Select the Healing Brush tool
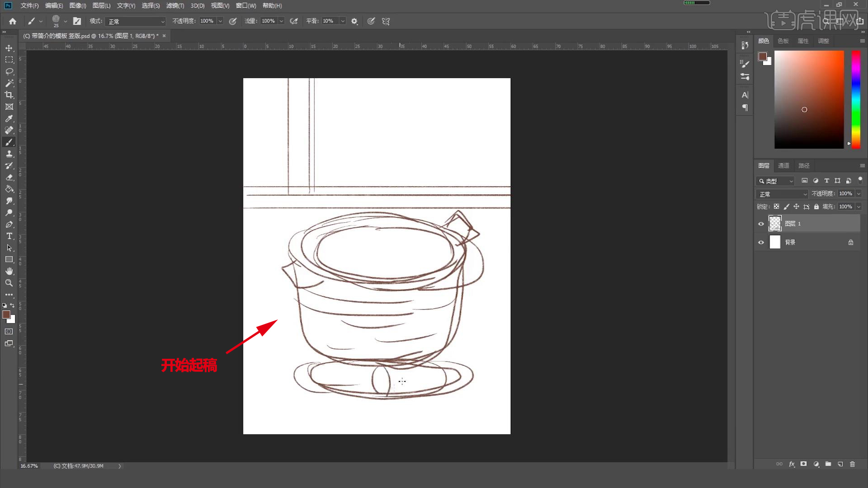The height and width of the screenshot is (488, 868). tap(9, 130)
